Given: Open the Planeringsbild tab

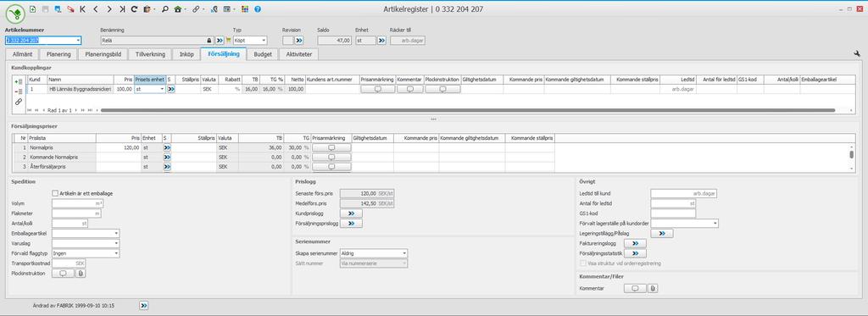Looking at the screenshot, I should 103,54.
